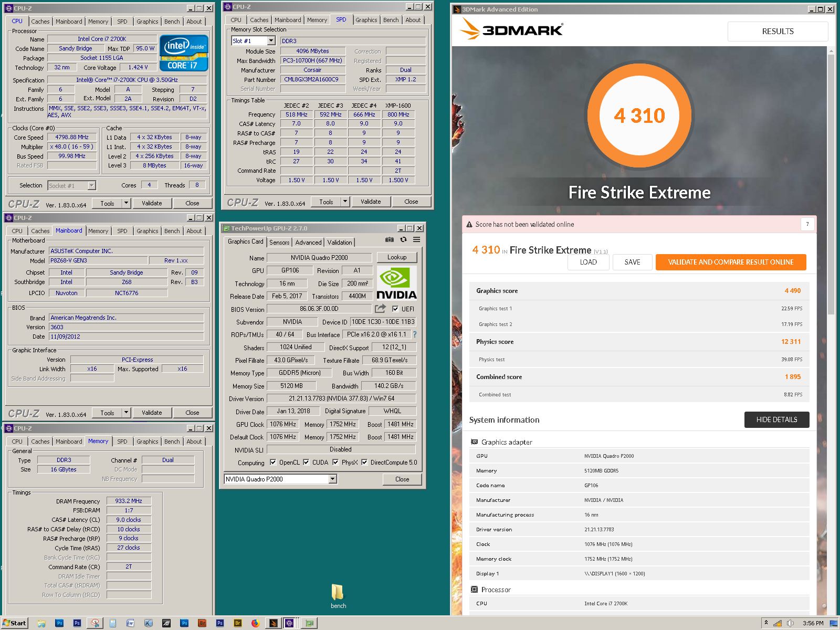Open Graphics tab in CPU-Z Mainboard window
The height and width of the screenshot is (630, 840).
tap(147, 231)
